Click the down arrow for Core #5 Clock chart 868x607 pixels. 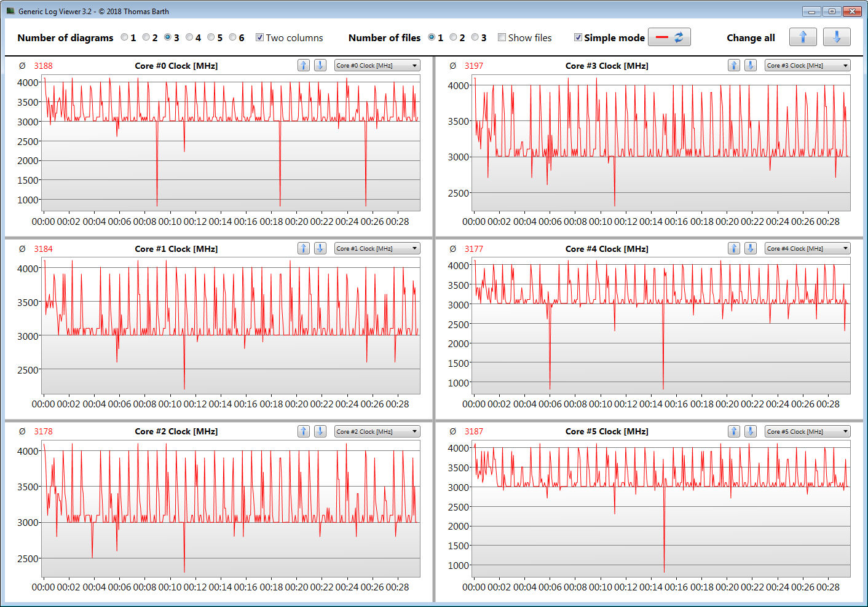[751, 431]
